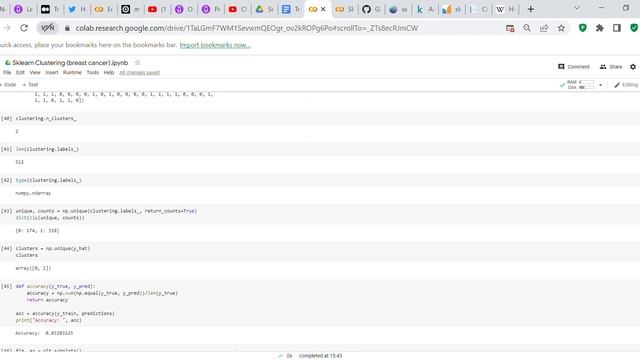This screenshot has width=640, height=360.
Task: Open the Help menu
Action: (109, 72)
